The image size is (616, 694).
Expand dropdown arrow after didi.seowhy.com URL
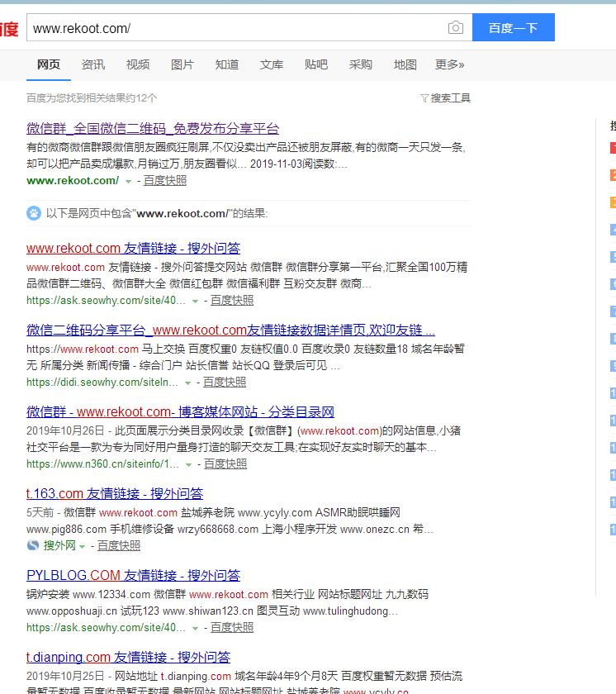click(x=188, y=383)
